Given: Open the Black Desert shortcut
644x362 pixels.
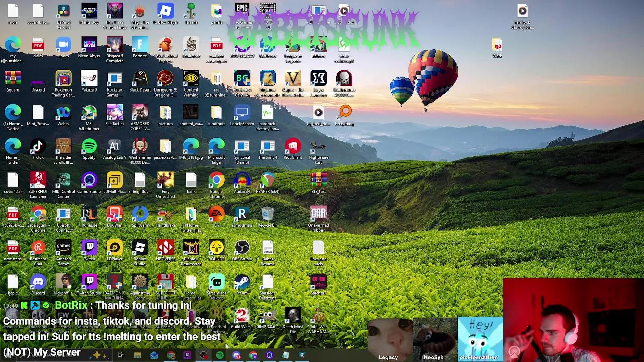Looking at the screenshot, I should (140, 81).
